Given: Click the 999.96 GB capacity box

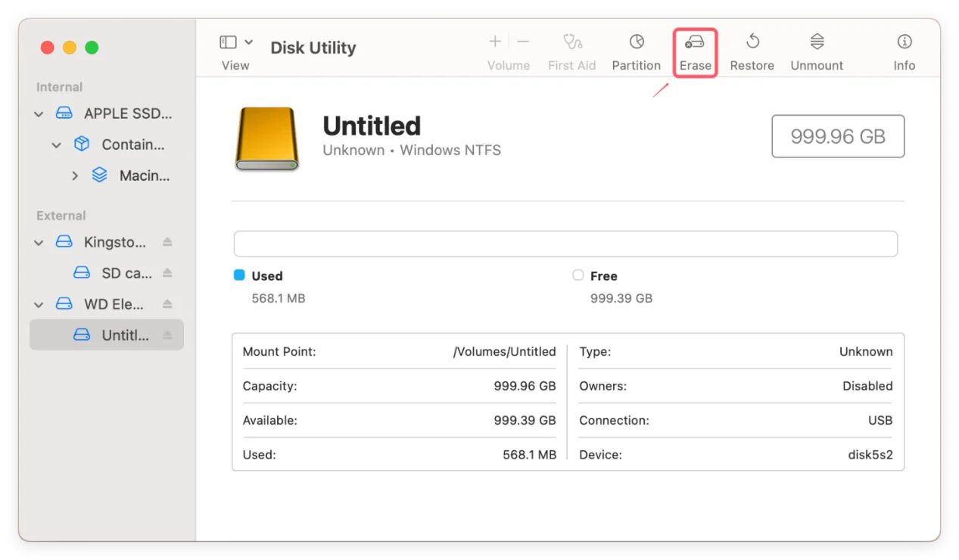Looking at the screenshot, I should pyautogui.click(x=838, y=136).
